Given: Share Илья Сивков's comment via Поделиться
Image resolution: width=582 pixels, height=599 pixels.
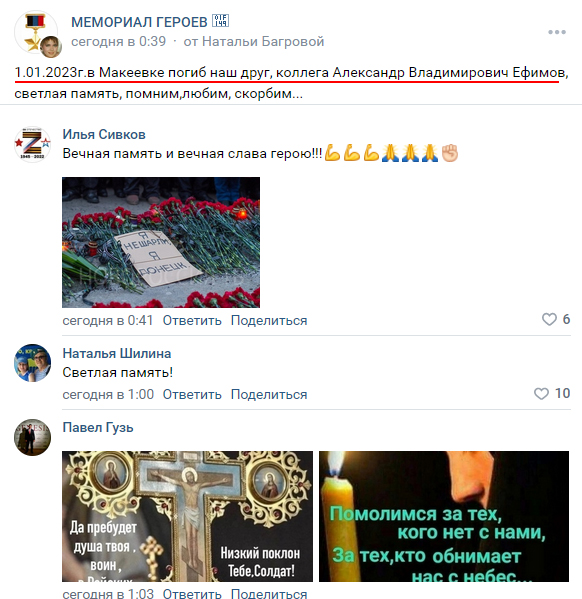Looking at the screenshot, I should [x=269, y=321].
